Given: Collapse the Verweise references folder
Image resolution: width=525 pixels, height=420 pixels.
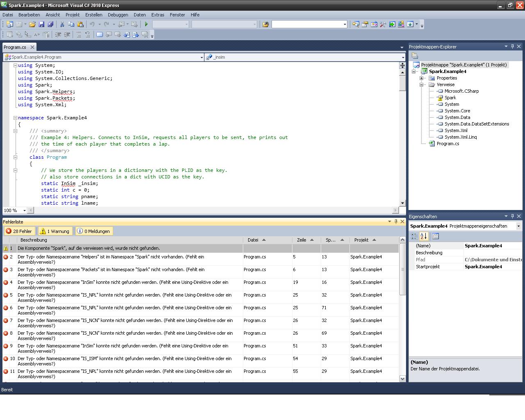Looking at the screenshot, I should pyautogui.click(x=421, y=84).
